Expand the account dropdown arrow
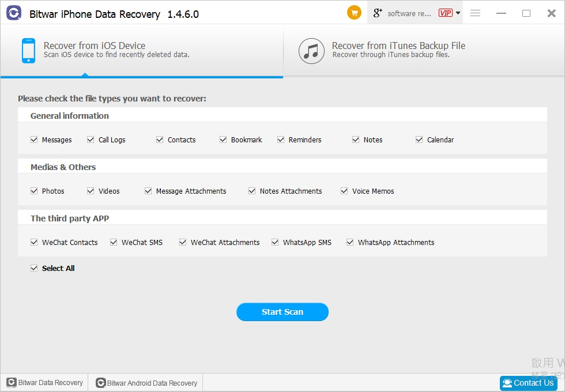The width and height of the screenshot is (565, 392). 458,13
